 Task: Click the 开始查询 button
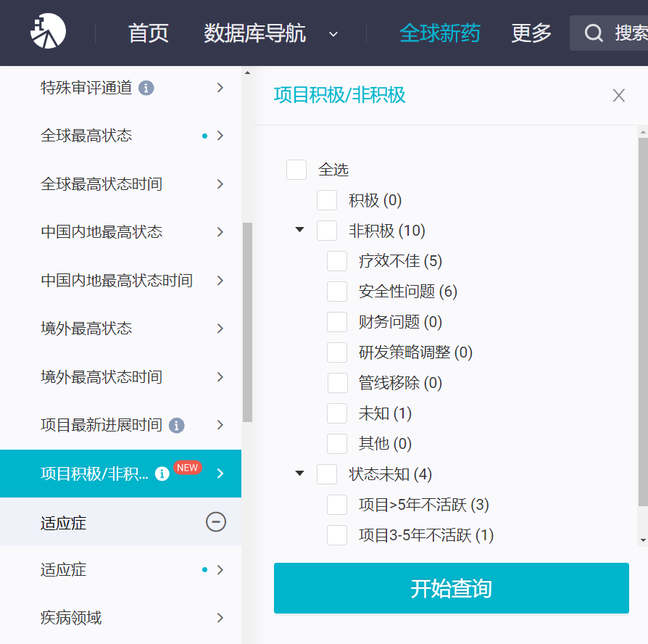click(x=452, y=587)
